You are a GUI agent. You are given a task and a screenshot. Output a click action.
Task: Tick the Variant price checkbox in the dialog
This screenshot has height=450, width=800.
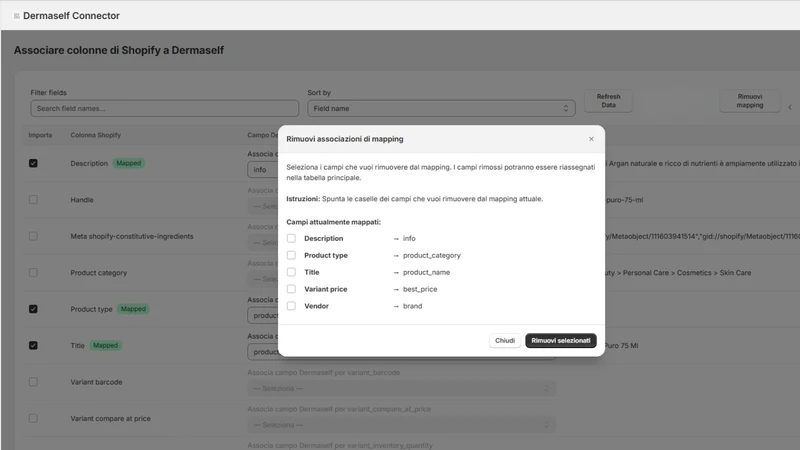pyautogui.click(x=291, y=289)
